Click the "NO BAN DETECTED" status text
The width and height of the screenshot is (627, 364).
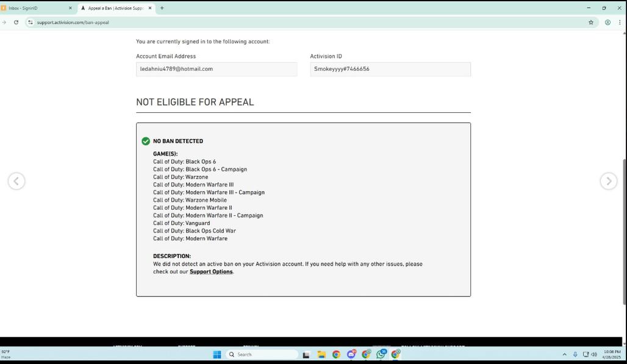point(178,141)
